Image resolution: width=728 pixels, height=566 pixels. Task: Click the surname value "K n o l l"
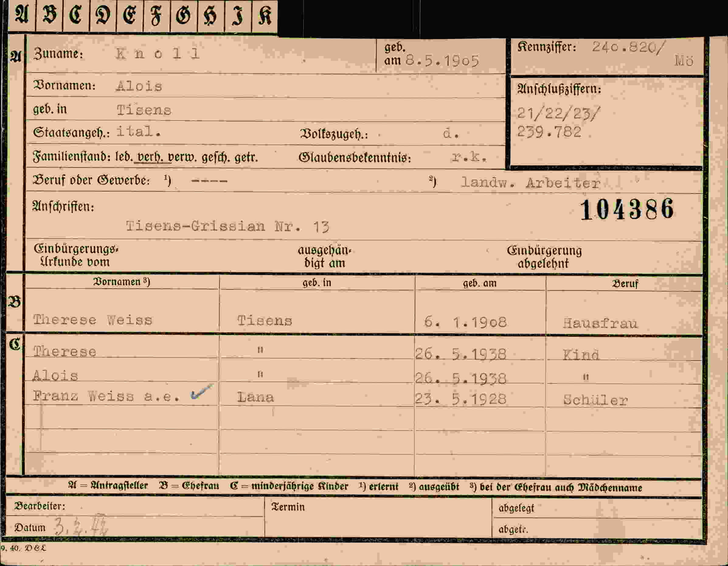157,54
